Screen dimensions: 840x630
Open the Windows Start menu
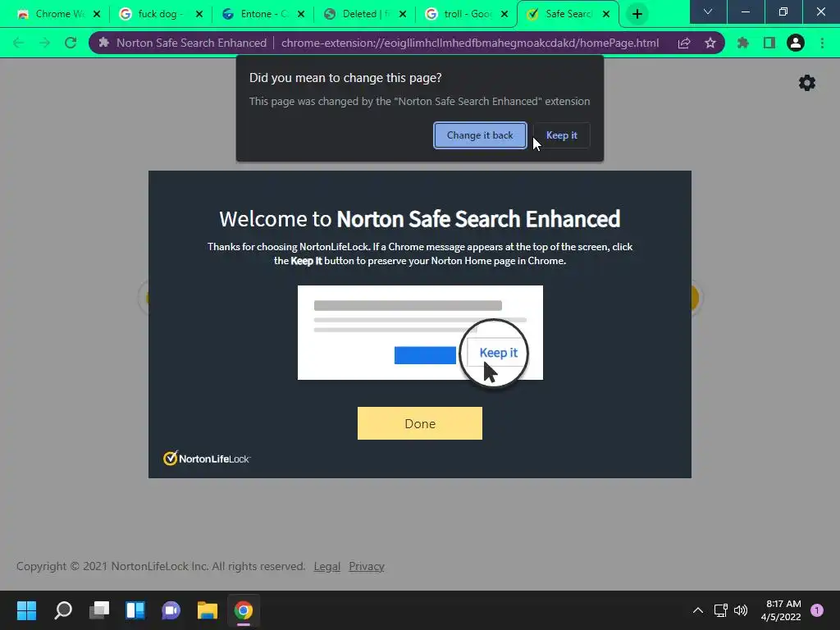coord(26,610)
